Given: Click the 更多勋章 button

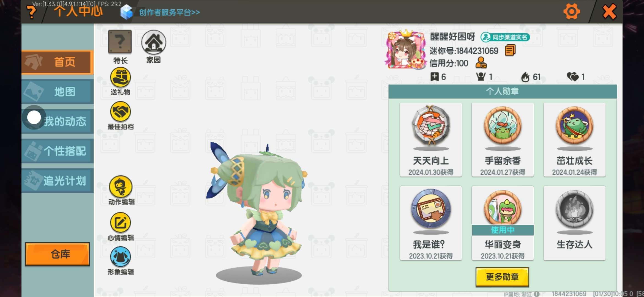Looking at the screenshot, I should pyautogui.click(x=502, y=277).
